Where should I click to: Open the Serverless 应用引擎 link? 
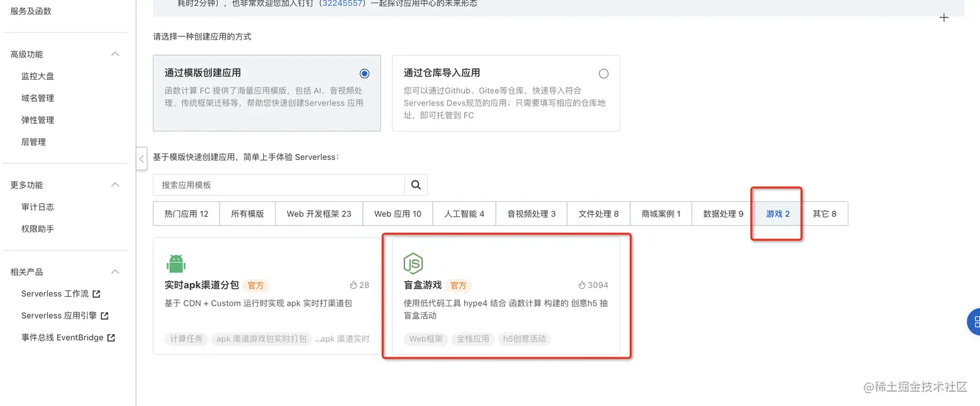(x=59, y=316)
